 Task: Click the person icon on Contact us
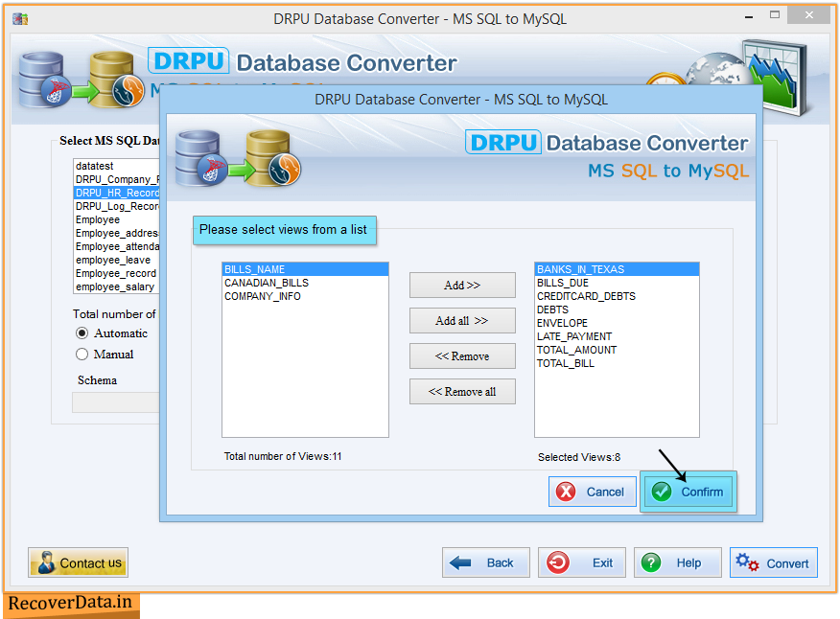tap(46, 562)
